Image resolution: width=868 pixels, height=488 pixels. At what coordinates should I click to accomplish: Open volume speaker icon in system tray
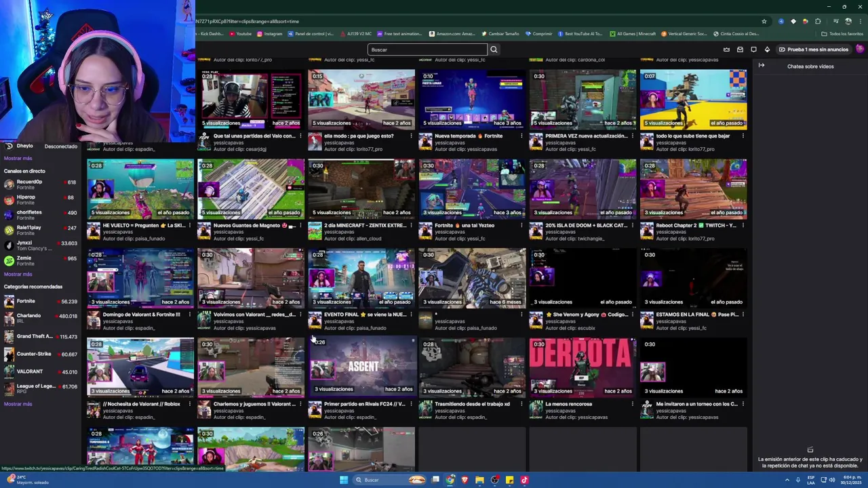click(x=833, y=480)
